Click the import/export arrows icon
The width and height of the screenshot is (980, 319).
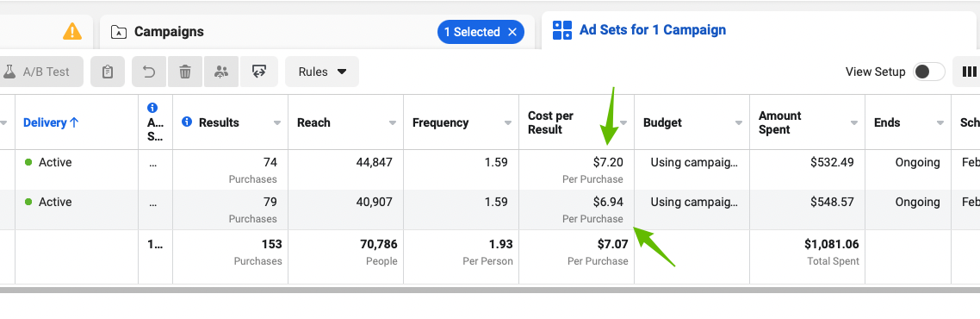(259, 72)
